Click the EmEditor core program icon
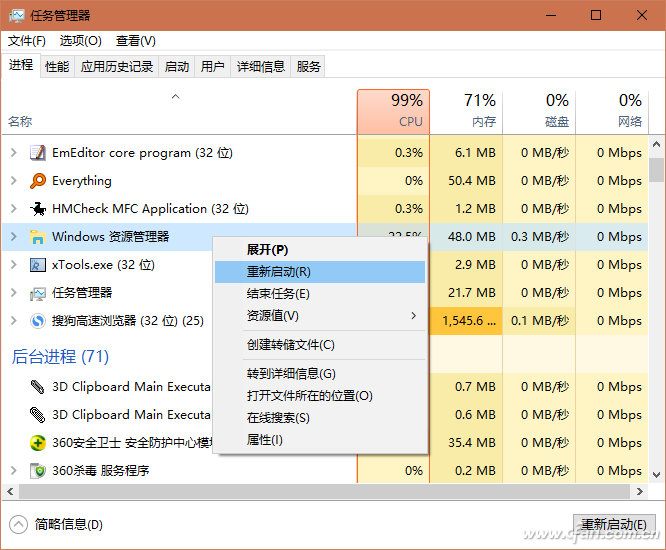Viewport: 666px width, 550px height. tap(37, 153)
